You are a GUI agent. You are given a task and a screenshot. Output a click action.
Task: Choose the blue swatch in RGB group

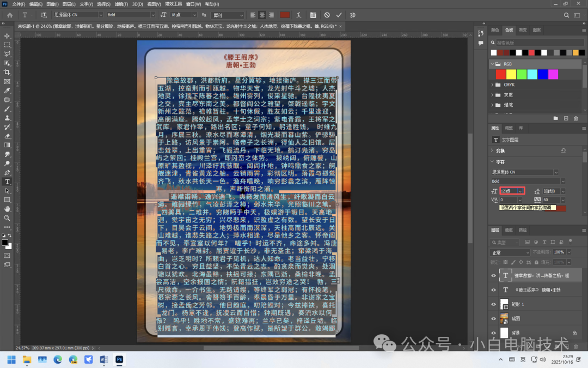[x=543, y=74]
